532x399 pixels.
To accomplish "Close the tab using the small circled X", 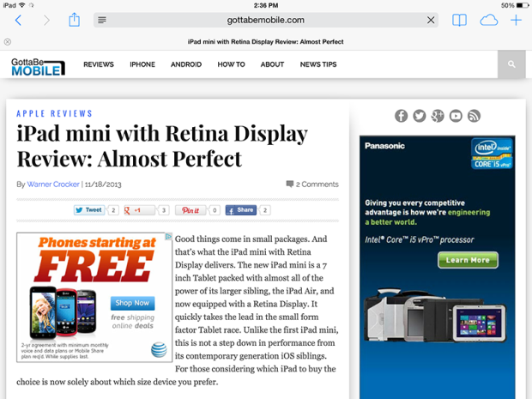I will click(x=8, y=42).
